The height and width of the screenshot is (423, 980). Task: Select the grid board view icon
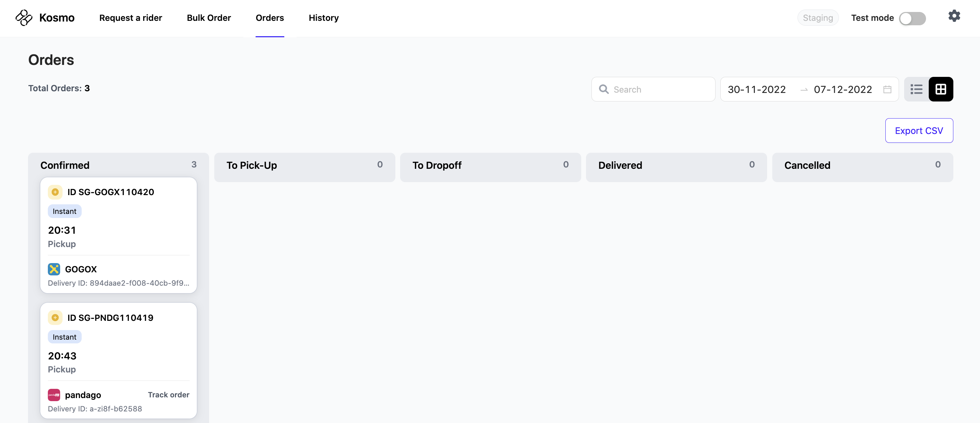[x=940, y=90]
